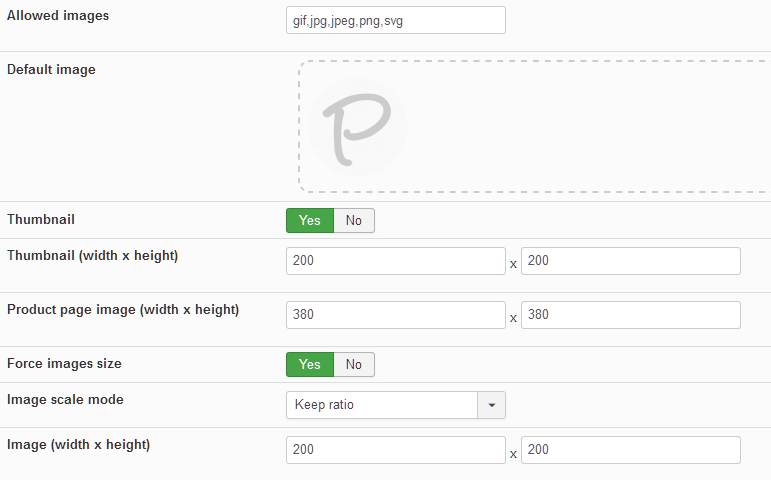Set Force images size to Yes
Image resolution: width=771 pixels, height=480 pixels.
[x=309, y=364]
